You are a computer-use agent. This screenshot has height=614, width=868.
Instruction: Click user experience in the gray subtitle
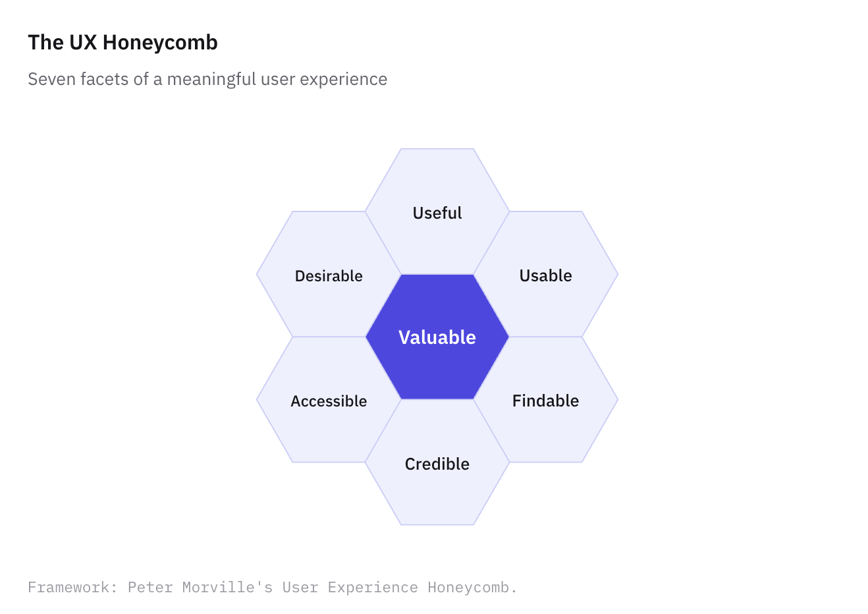coord(324,80)
